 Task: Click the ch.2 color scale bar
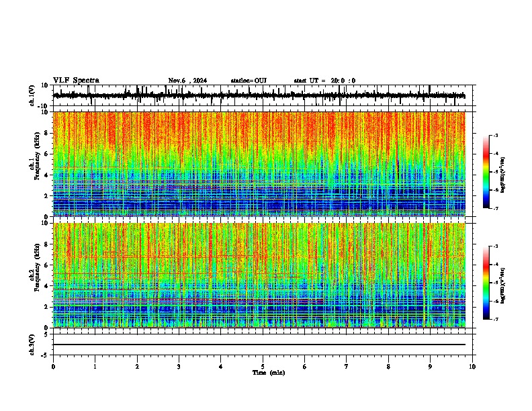(x=486, y=283)
